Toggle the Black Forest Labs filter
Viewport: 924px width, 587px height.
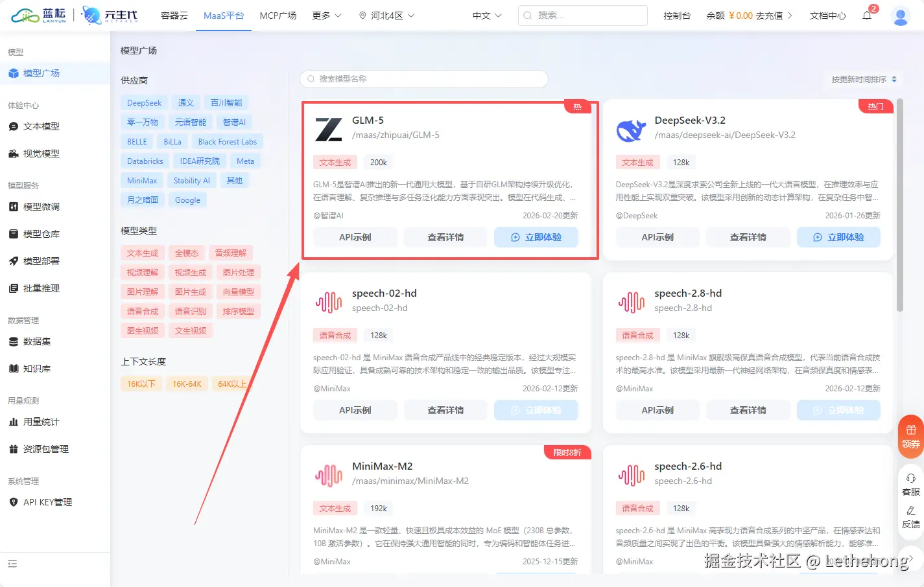[x=228, y=142]
